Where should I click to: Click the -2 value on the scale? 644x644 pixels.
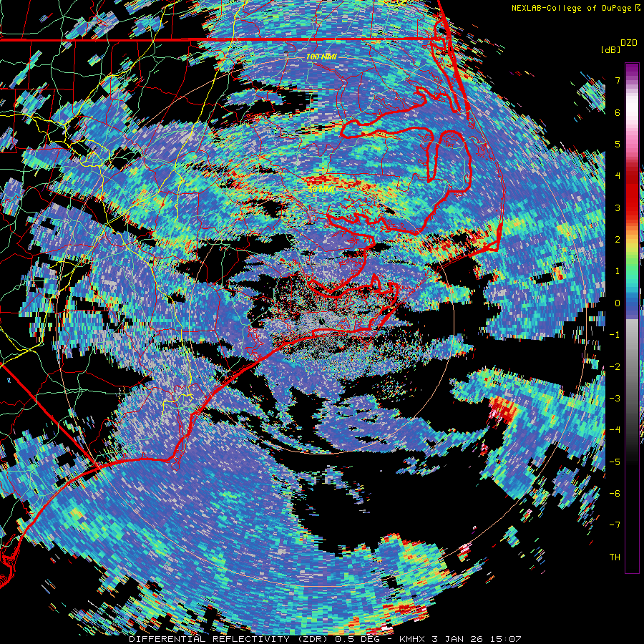click(615, 367)
